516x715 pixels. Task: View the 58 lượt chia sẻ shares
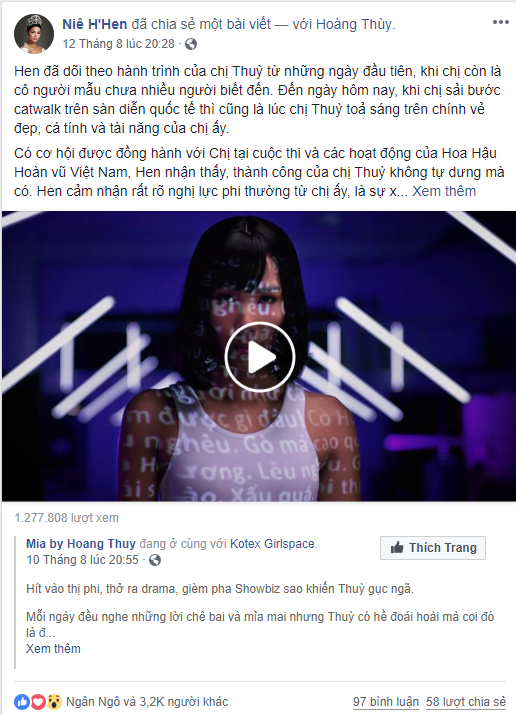[466, 702]
